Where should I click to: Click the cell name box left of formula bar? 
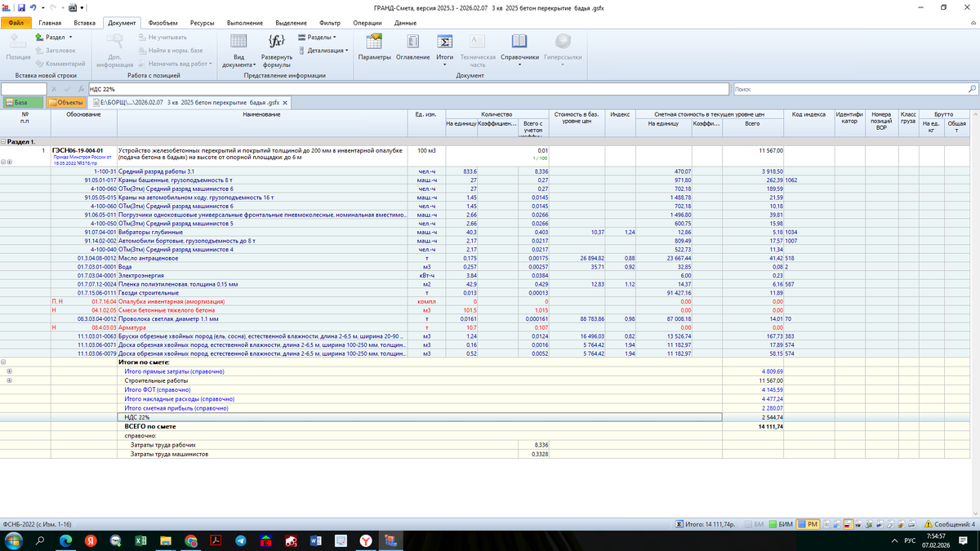24,88
